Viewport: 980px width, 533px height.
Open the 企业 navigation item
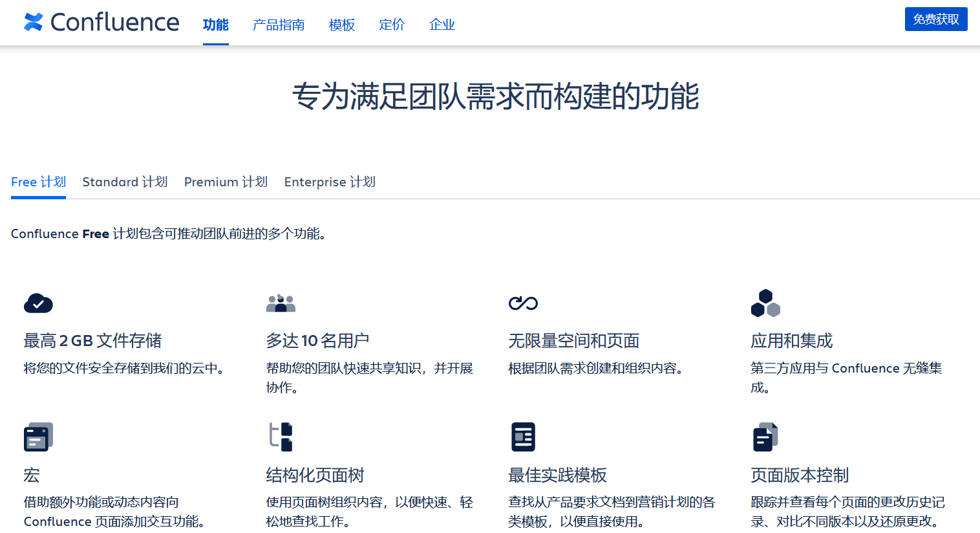442,25
